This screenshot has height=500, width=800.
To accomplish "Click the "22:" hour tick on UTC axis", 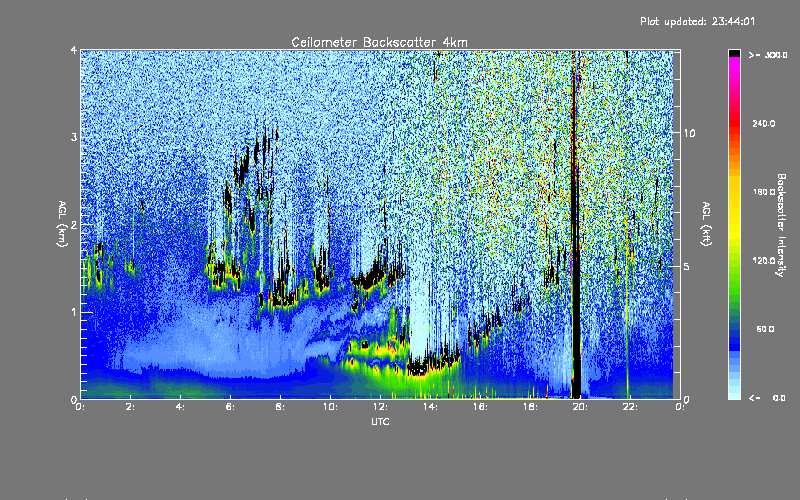I will [630, 407].
